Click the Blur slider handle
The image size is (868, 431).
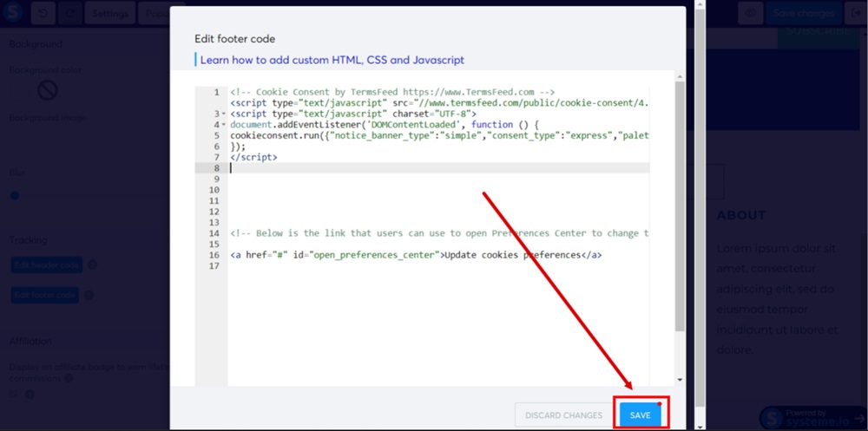[15, 195]
